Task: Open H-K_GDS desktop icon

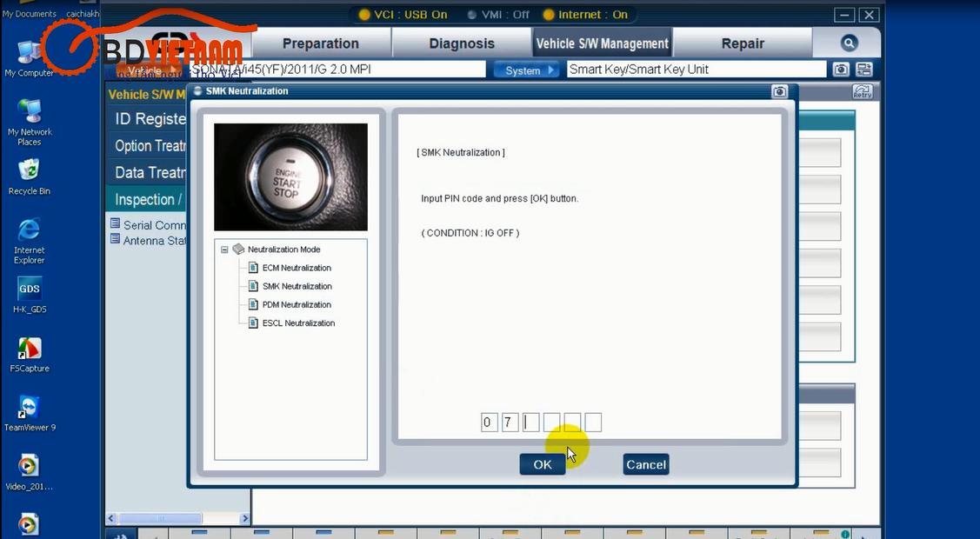Action: pyautogui.click(x=30, y=295)
